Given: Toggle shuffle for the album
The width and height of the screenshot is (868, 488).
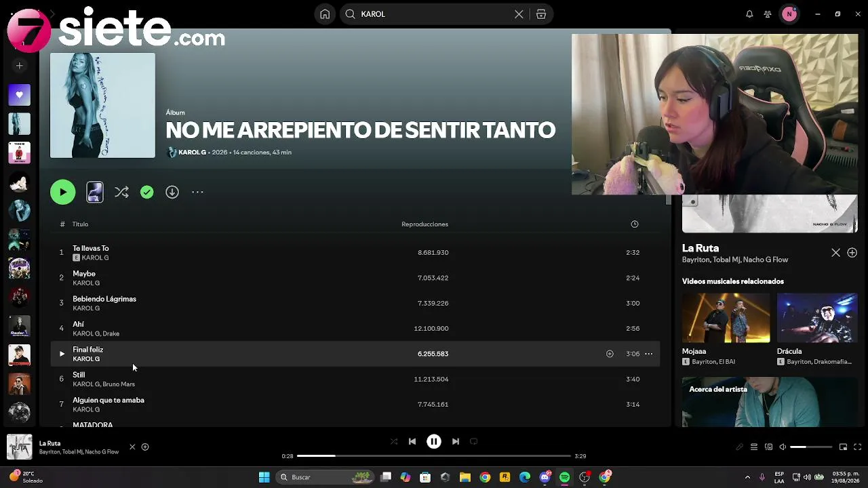Looking at the screenshot, I should point(121,192).
